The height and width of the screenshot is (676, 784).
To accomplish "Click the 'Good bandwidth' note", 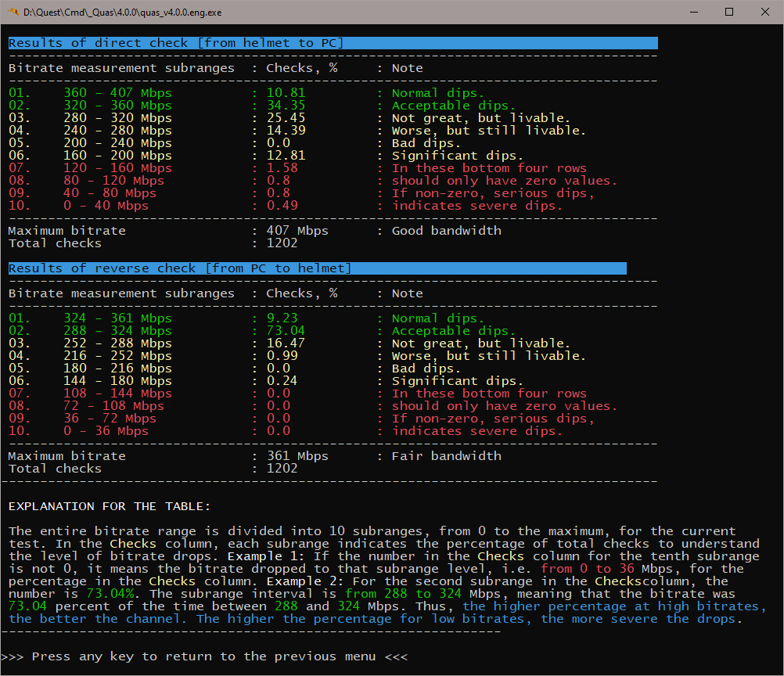I will tap(447, 231).
